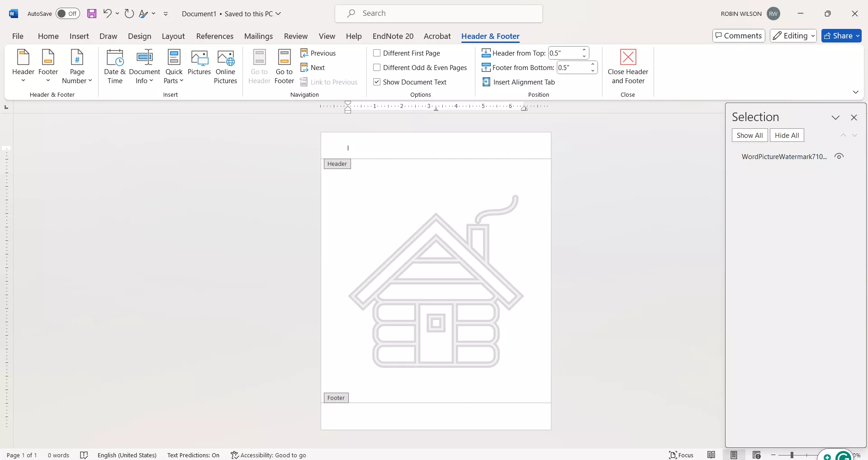Open the Page Number dropdown
Image resolution: width=868 pixels, height=460 pixels.
[77, 66]
